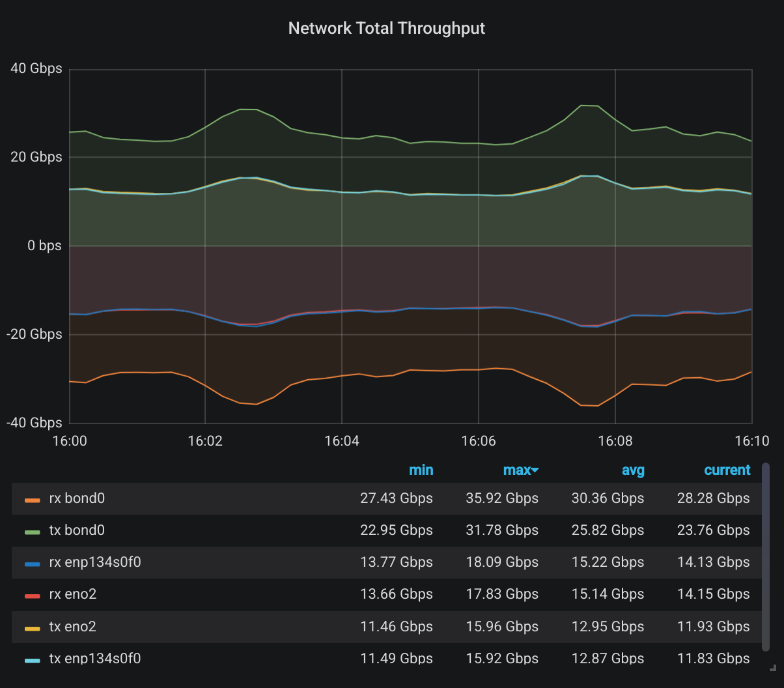Toggle the tx eno2 series label
Viewport: 784px width, 688px height.
[73, 627]
